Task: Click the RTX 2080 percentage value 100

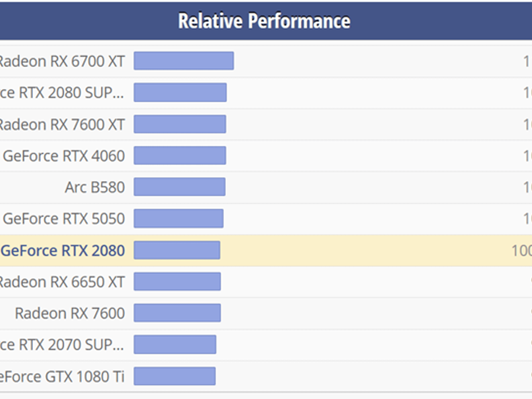Action: click(x=522, y=251)
